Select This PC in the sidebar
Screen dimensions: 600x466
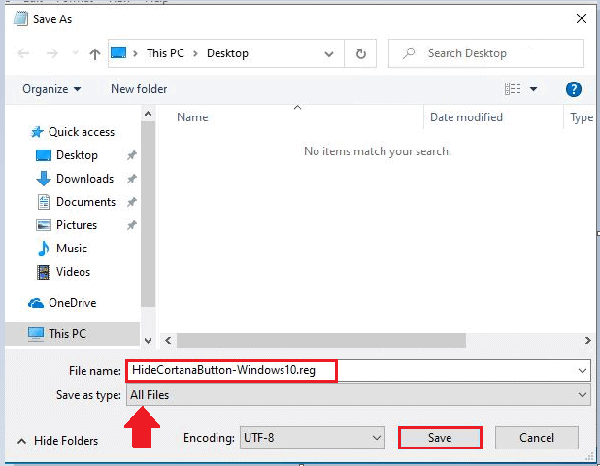click(69, 334)
